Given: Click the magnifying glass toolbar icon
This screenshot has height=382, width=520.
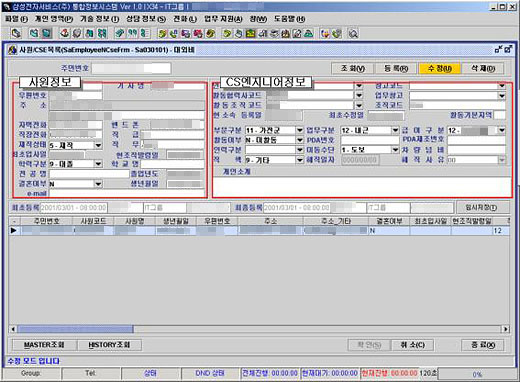Looking at the screenshot, I should (x=353, y=33).
